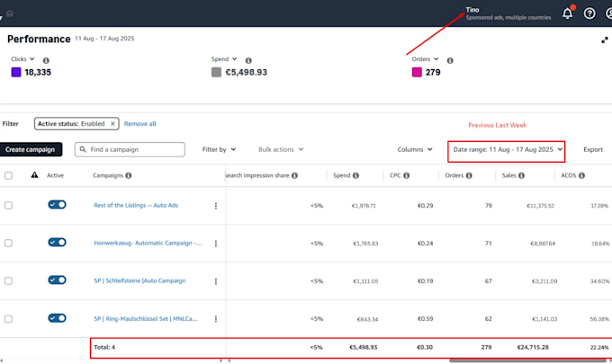Open the Date range dropdown
612x364 pixels.
(508, 150)
